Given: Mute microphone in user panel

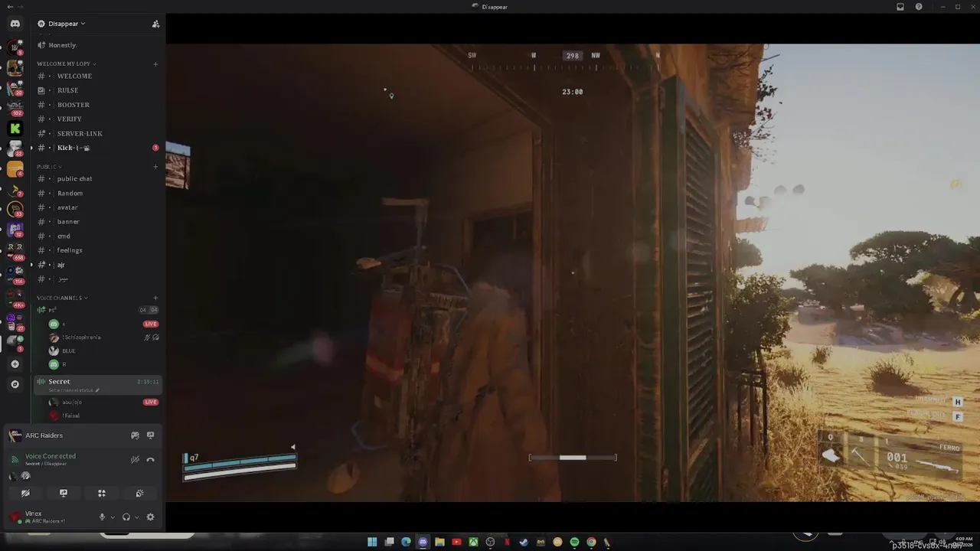Looking at the screenshot, I should (x=102, y=517).
